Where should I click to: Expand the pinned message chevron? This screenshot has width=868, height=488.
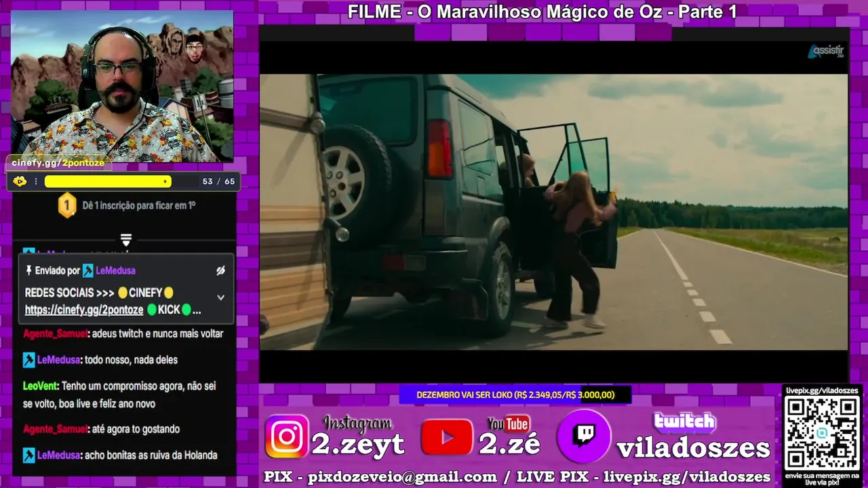220,297
